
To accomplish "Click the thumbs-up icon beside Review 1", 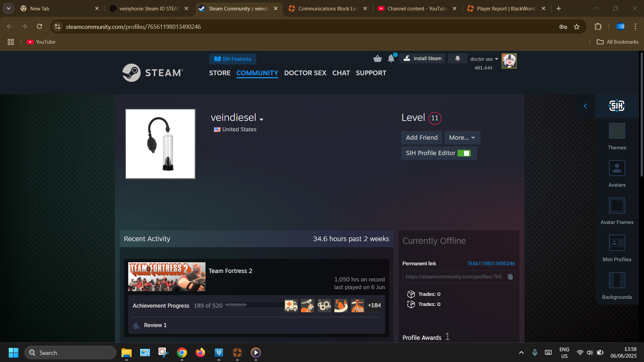I will [136, 325].
